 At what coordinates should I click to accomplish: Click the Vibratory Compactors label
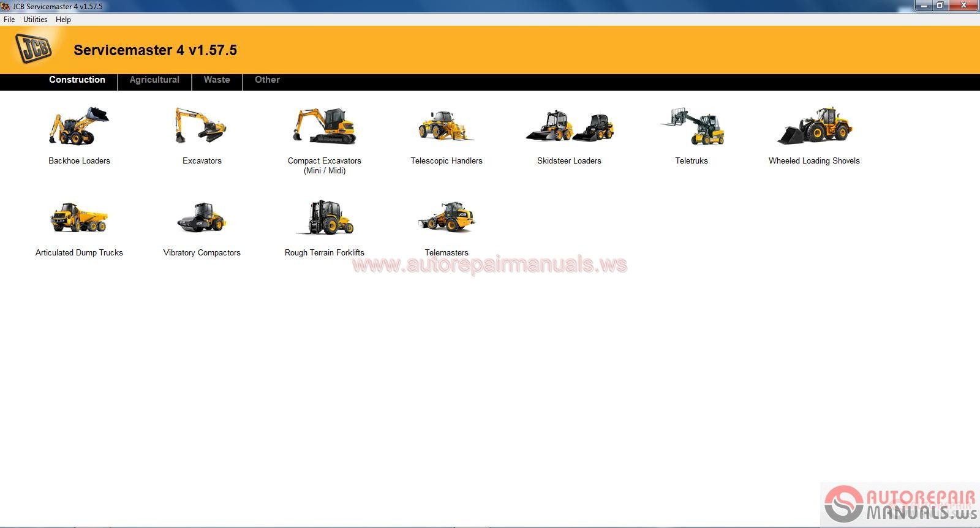coord(202,252)
